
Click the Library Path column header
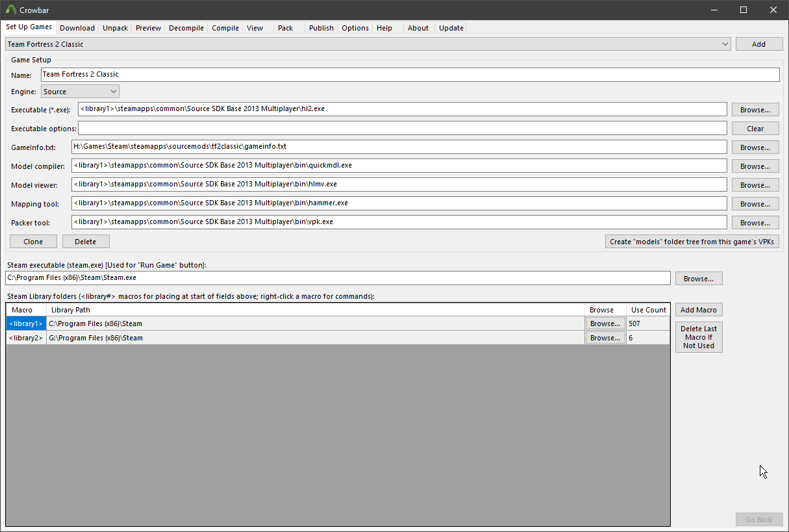pos(315,310)
